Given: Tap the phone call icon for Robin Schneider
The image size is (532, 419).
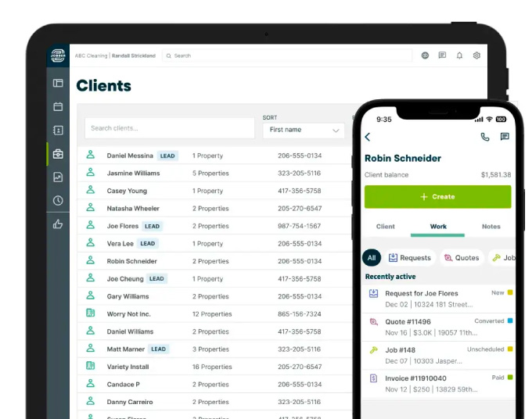Looking at the screenshot, I should click(x=485, y=137).
